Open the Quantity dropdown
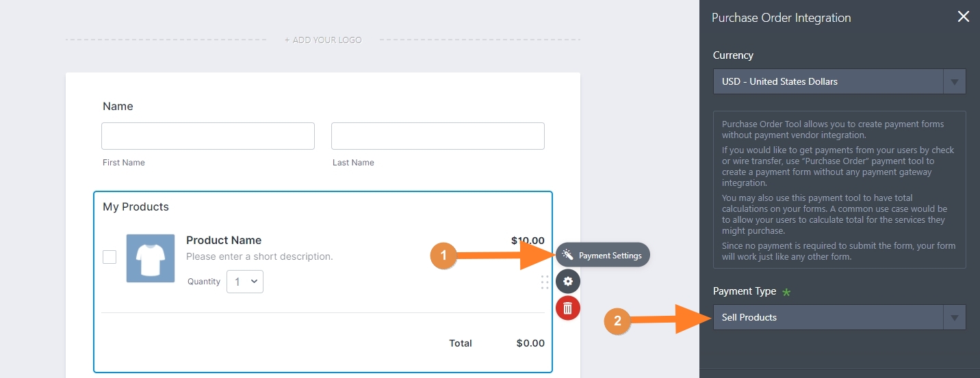The height and width of the screenshot is (378, 980). (x=245, y=281)
